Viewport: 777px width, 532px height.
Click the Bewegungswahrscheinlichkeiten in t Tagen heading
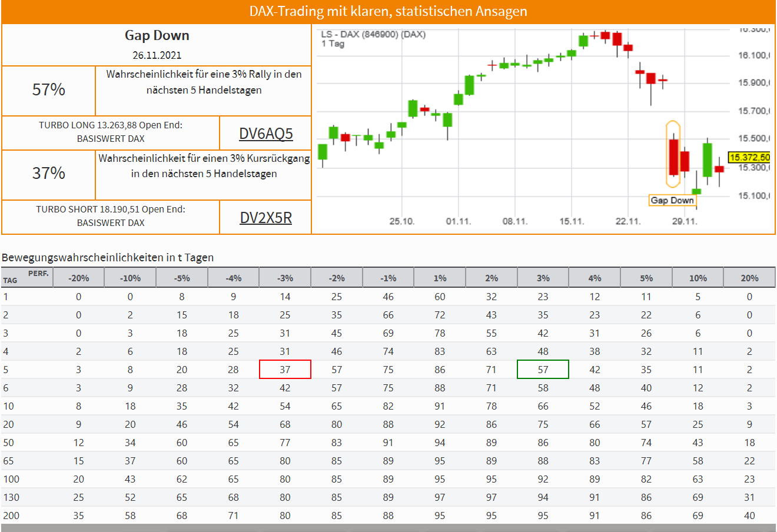(x=108, y=257)
